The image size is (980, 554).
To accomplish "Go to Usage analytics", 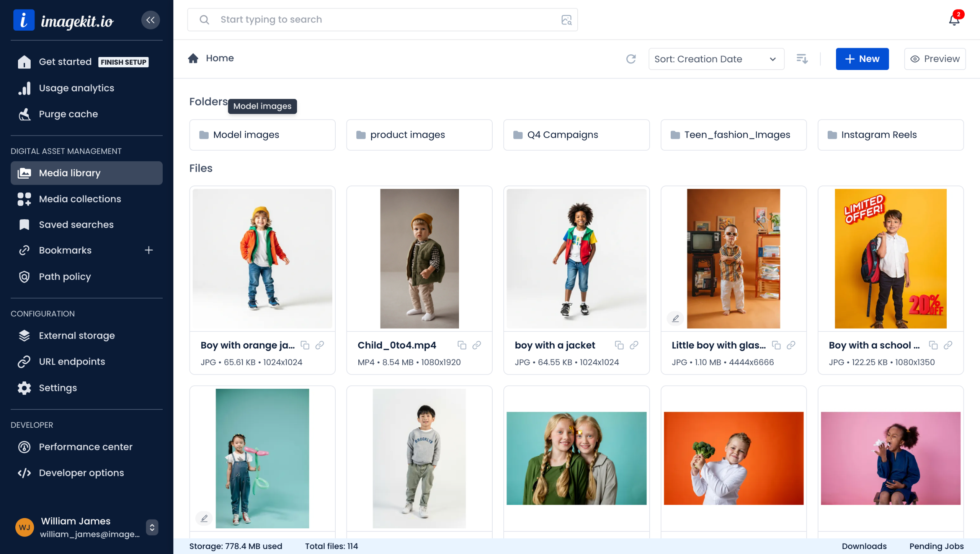I will 76,88.
